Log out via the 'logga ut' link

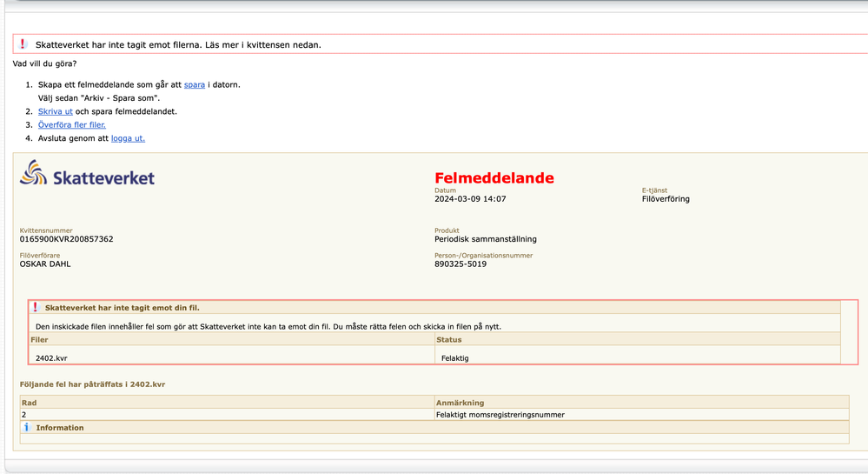(128, 138)
